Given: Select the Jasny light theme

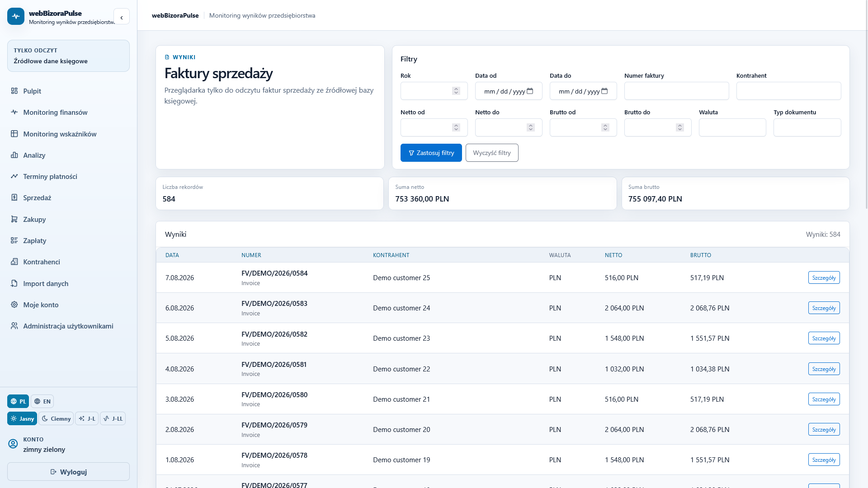Looking at the screenshot, I should [22, 418].
